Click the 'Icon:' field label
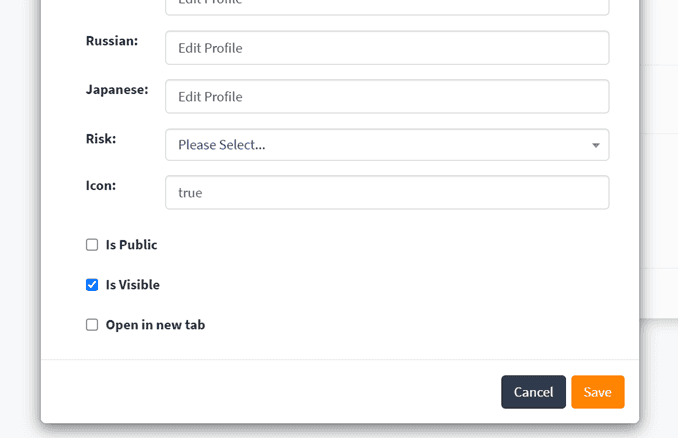The image size is (678, 438). coord(101,185)
